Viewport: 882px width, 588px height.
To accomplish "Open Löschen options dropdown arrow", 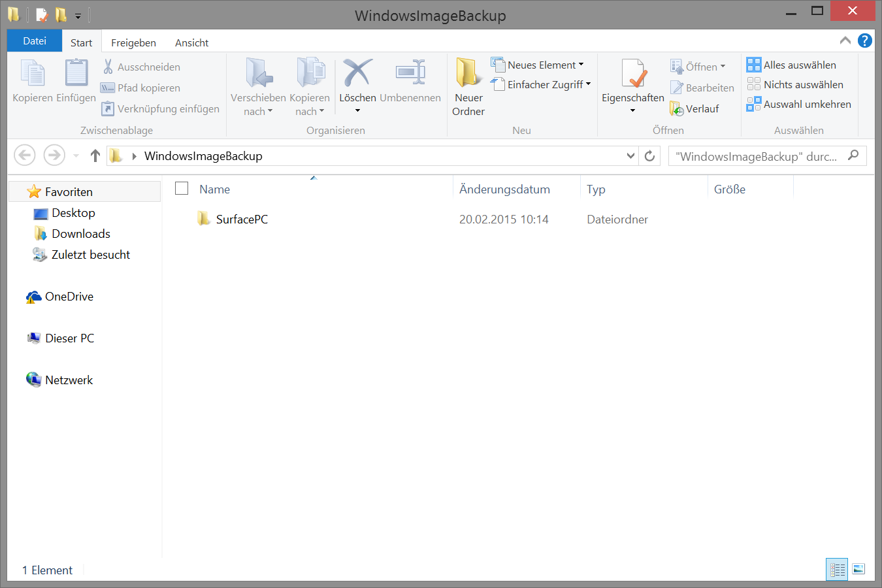I will click(357, 110).
